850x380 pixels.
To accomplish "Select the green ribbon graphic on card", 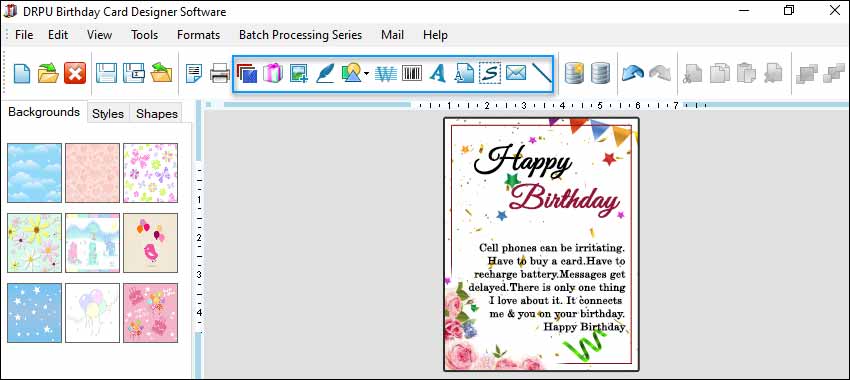I will (584, 345).
